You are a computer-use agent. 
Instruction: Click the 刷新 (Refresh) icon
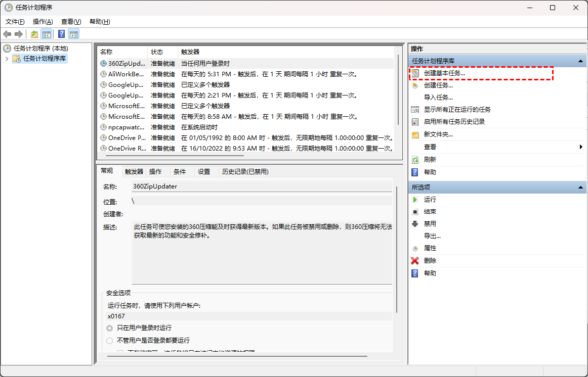point(415,160)
